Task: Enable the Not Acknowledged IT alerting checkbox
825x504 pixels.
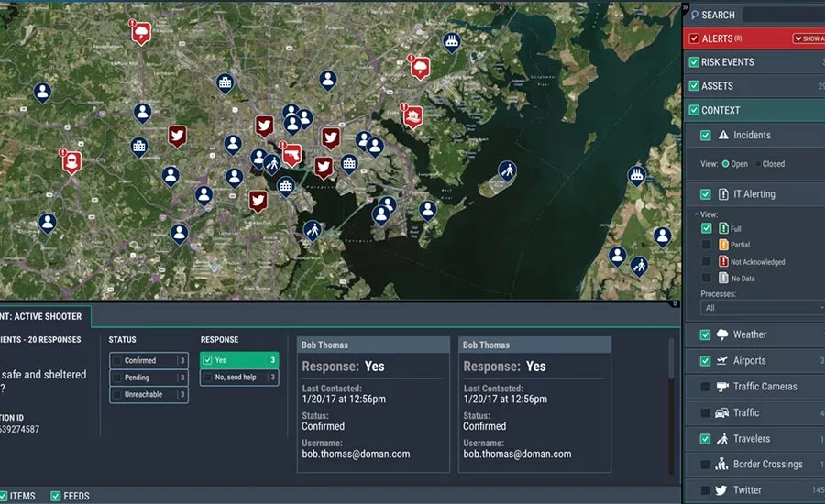Action: tap(706, 262)
